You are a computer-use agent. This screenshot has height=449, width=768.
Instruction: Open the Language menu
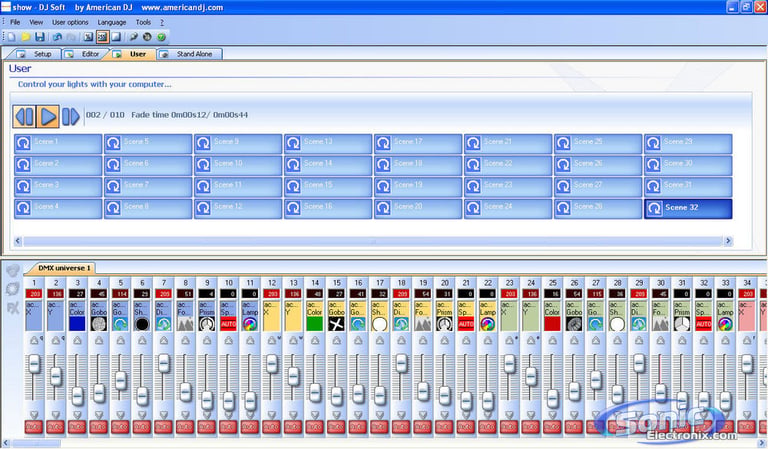pyautogui.click(x=112, y=22)
